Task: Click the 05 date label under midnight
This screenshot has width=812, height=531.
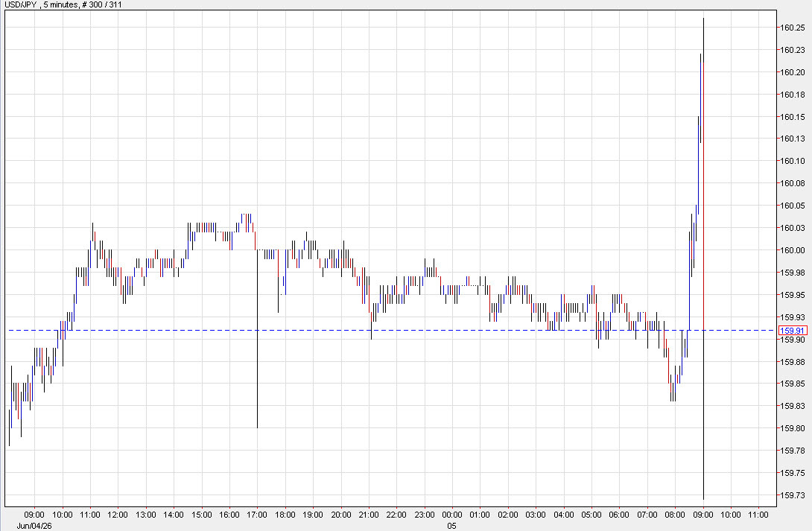Action: (x=451, y=526)
